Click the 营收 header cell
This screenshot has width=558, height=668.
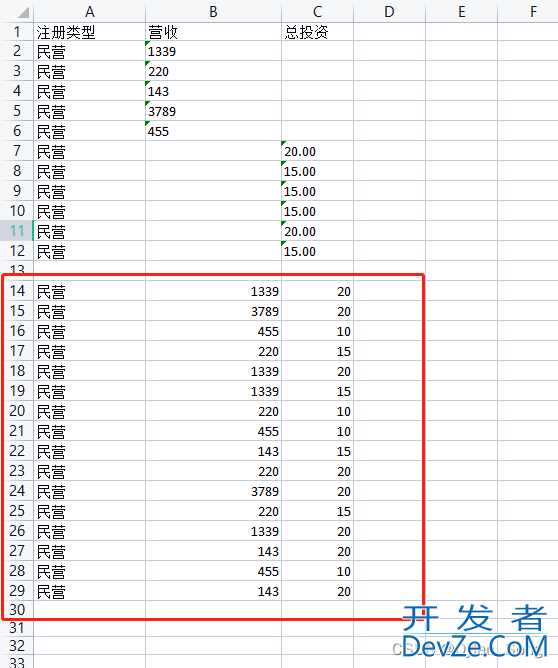[x=213, y=32]
